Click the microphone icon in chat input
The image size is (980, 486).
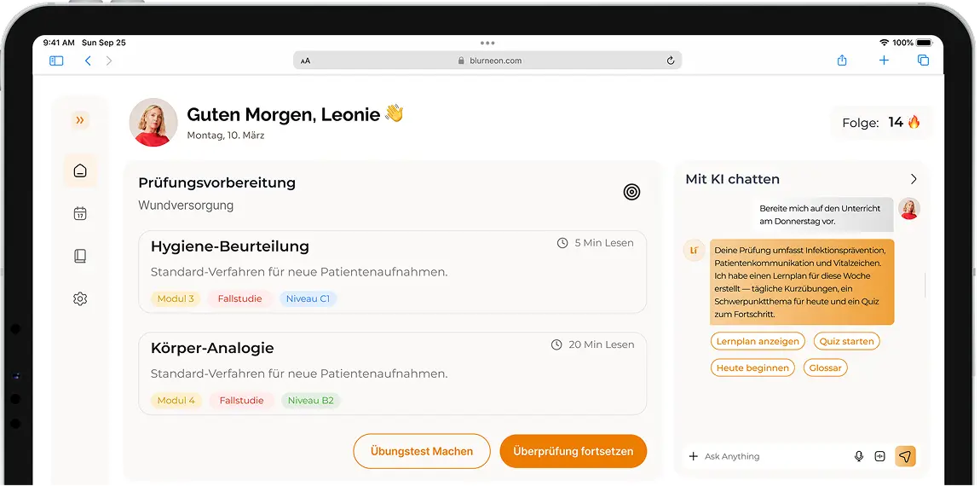[859, 457]
